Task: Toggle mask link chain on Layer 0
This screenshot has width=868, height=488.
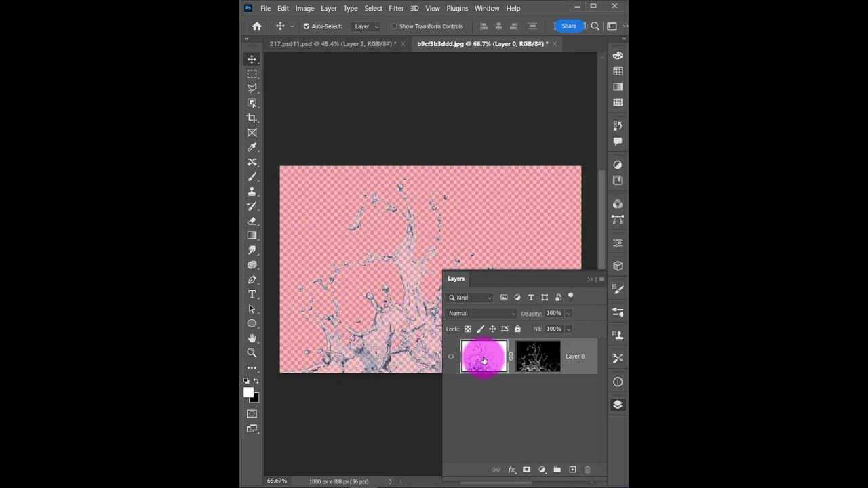Action: coord(511,357)
